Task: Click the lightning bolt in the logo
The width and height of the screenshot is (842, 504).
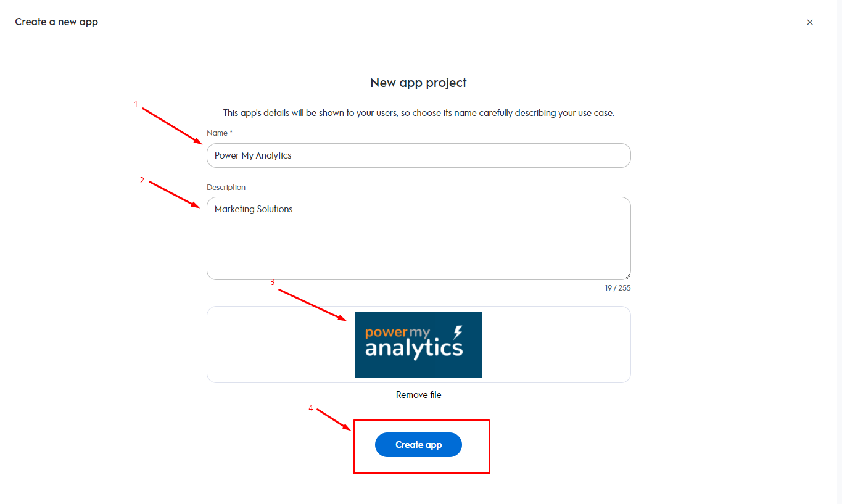Action: (457, 333)
